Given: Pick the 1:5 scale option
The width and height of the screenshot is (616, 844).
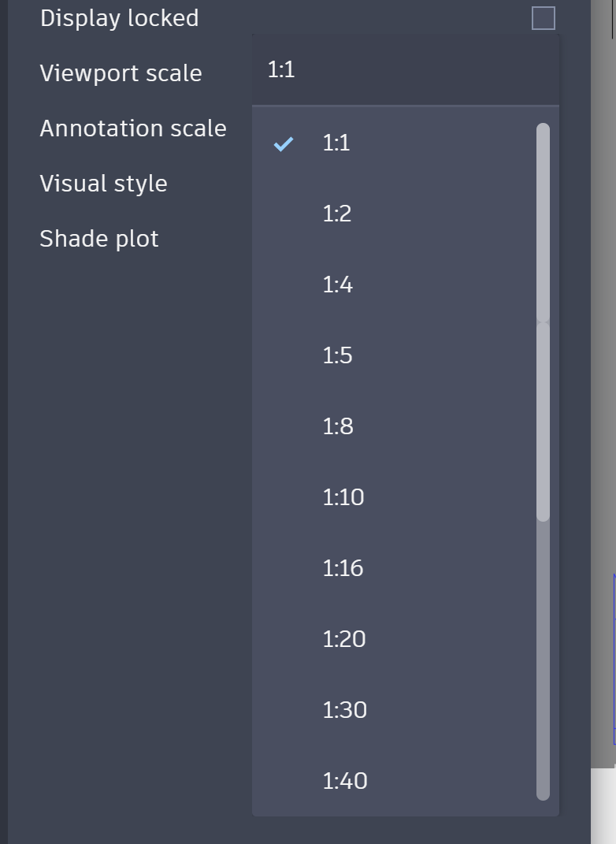Looking at the screenshot, I should pos(338,355).
